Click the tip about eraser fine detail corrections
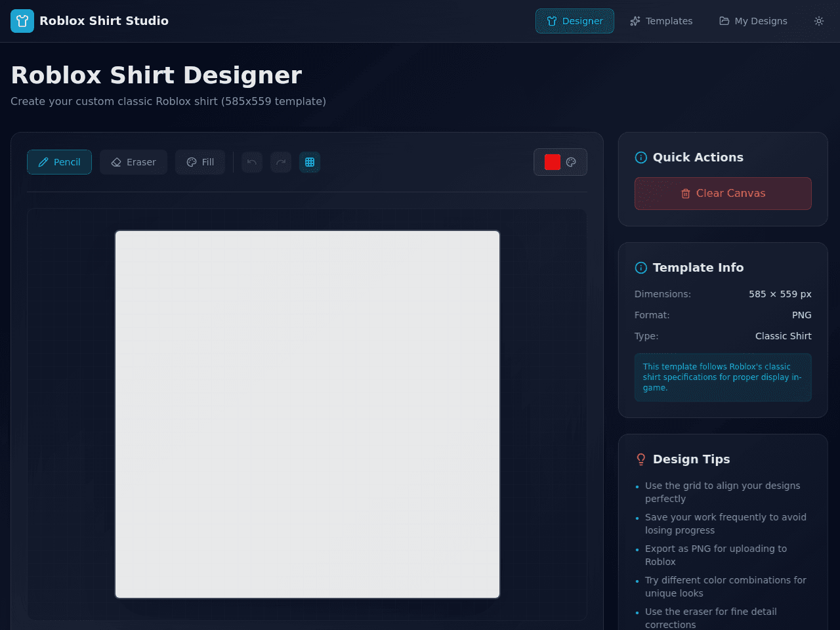Viewport: 840px width, 630px height. [711, 618]
